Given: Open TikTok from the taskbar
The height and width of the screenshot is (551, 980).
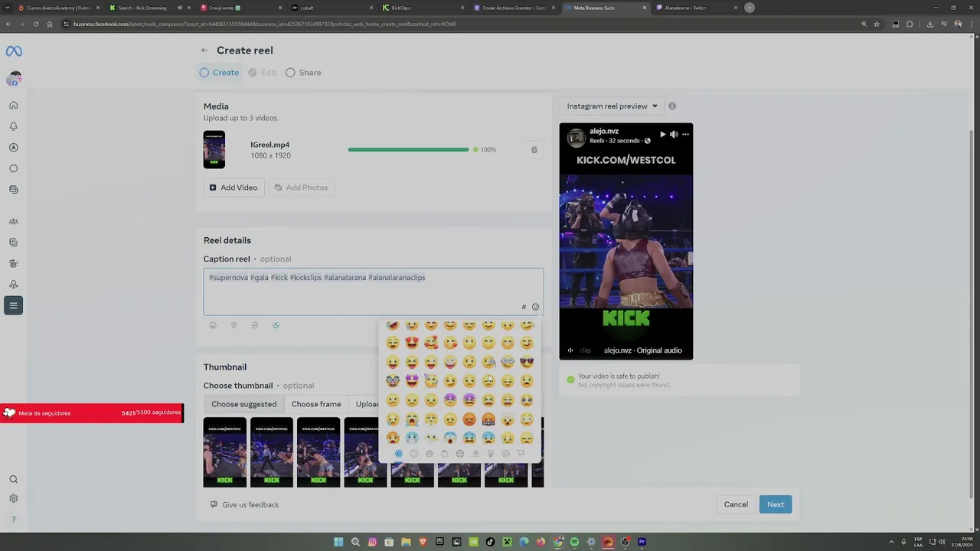Looking at the screenshot, I should (x=490, y=542).
